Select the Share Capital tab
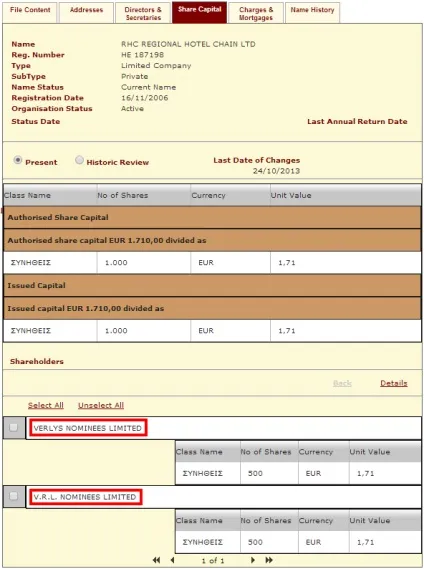 (199, 12)
